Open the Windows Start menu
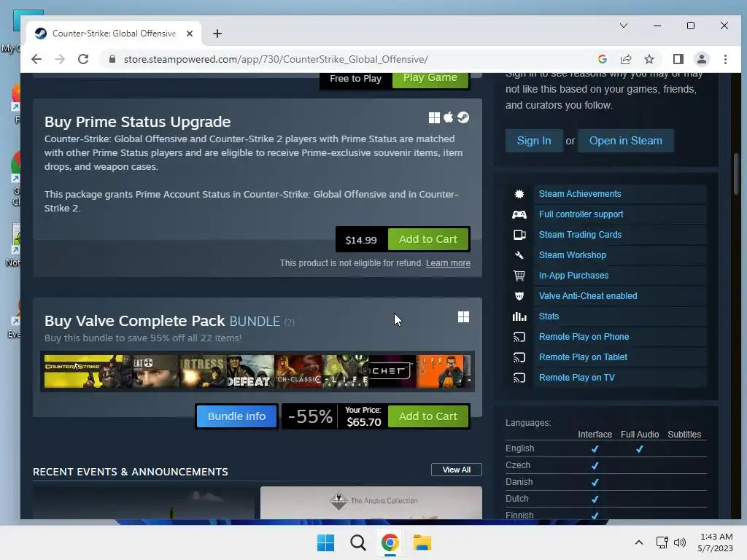This screenshot has width=747, height=560. click(326, 542)
